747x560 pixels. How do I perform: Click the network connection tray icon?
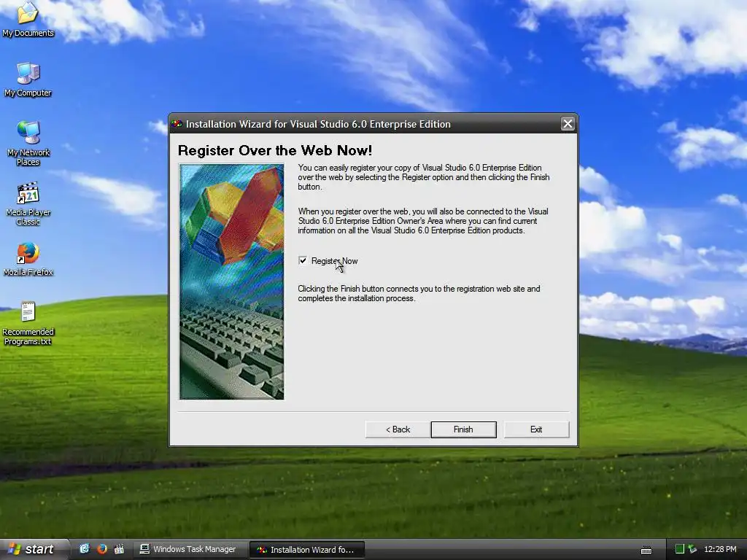coord(693,549)
